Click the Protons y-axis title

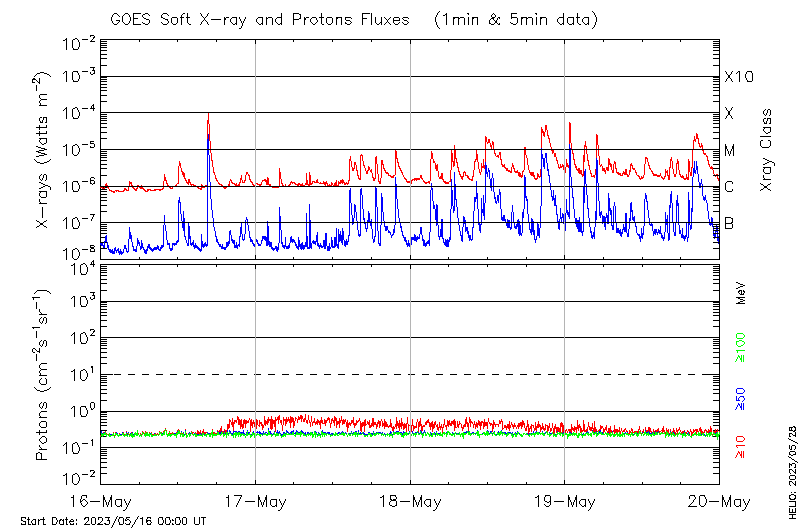(x=43, y=375)
